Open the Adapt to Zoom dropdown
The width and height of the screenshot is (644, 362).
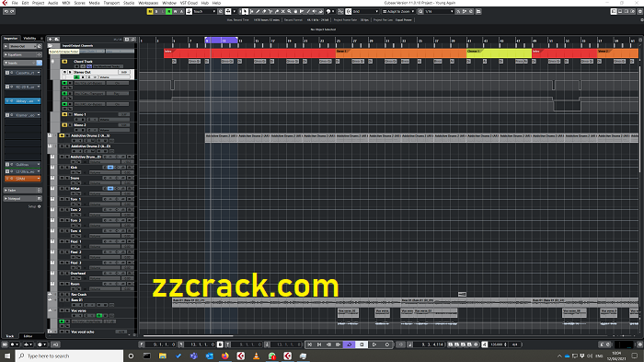coord(398,12)
